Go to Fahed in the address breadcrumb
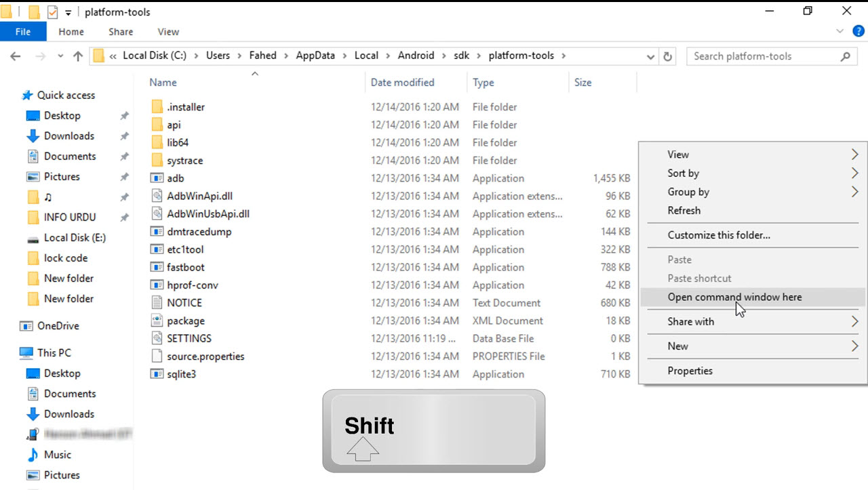Viewport: 868px width, 490px height. (x=263, y=56)
